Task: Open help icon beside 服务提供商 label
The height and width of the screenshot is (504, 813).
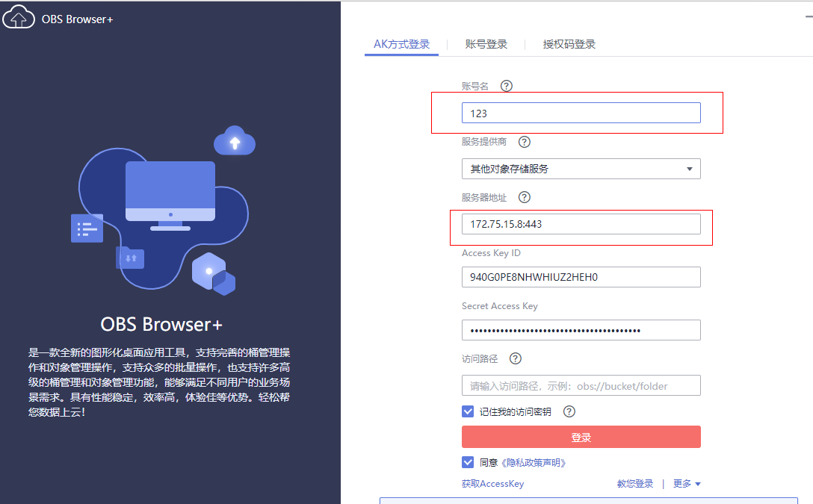Action: [x=525, y=142]
